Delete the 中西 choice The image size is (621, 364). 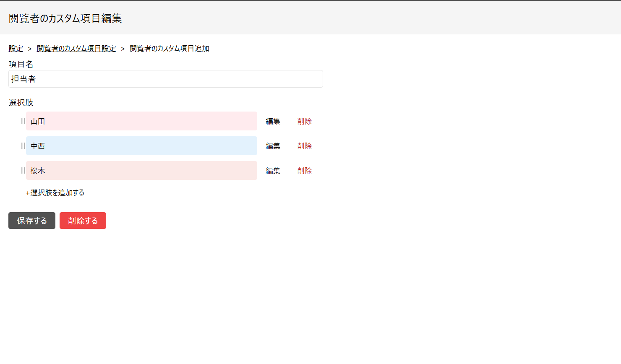coord(305,146)
